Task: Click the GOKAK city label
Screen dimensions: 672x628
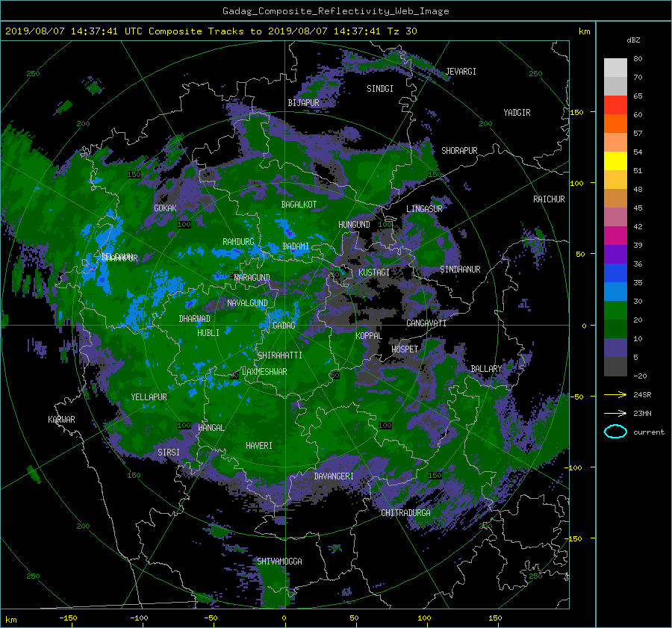Action: pyautogui.click(x=165, y=208)
